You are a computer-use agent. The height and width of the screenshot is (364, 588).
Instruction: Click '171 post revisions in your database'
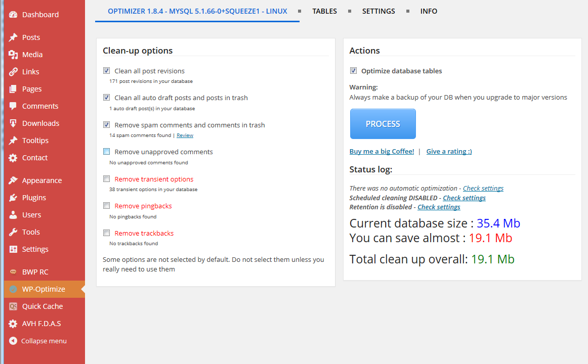[x=151, y=81]
